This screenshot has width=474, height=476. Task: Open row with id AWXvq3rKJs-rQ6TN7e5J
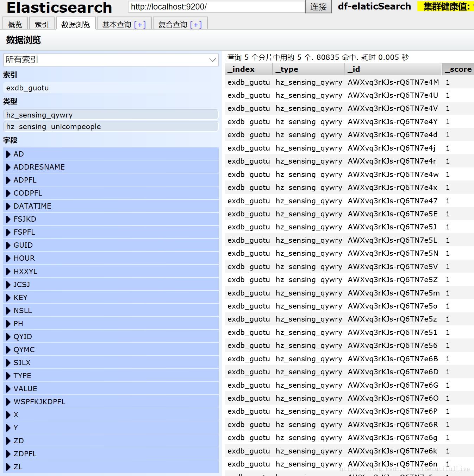click(349, 227)
